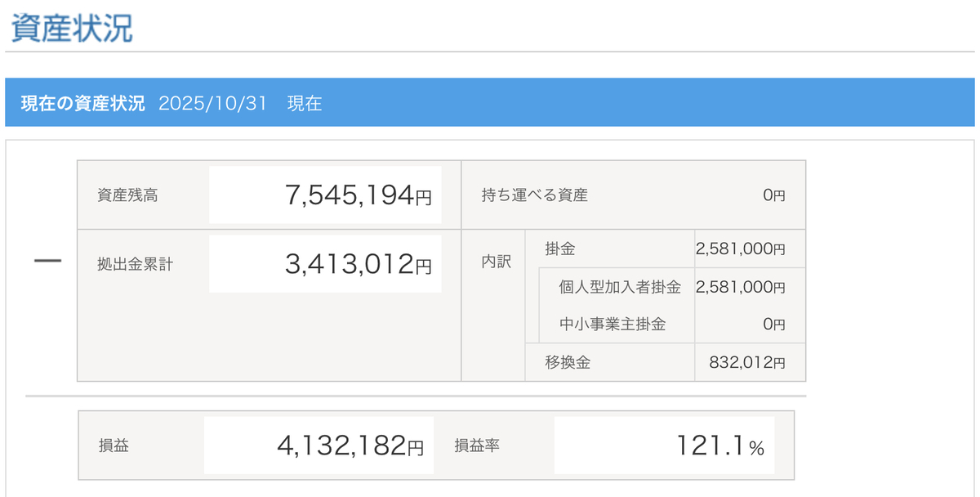The height and width of the screenshot is (497, 980).
Task: Click the 中小事業主掛金 row label
Action: (612, 324)
